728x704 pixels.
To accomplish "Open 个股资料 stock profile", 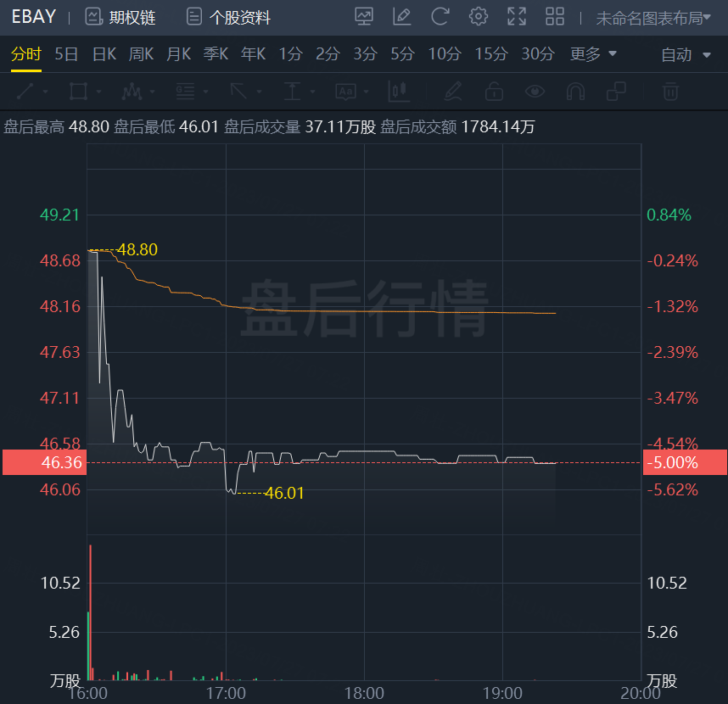I will [227, 17].
